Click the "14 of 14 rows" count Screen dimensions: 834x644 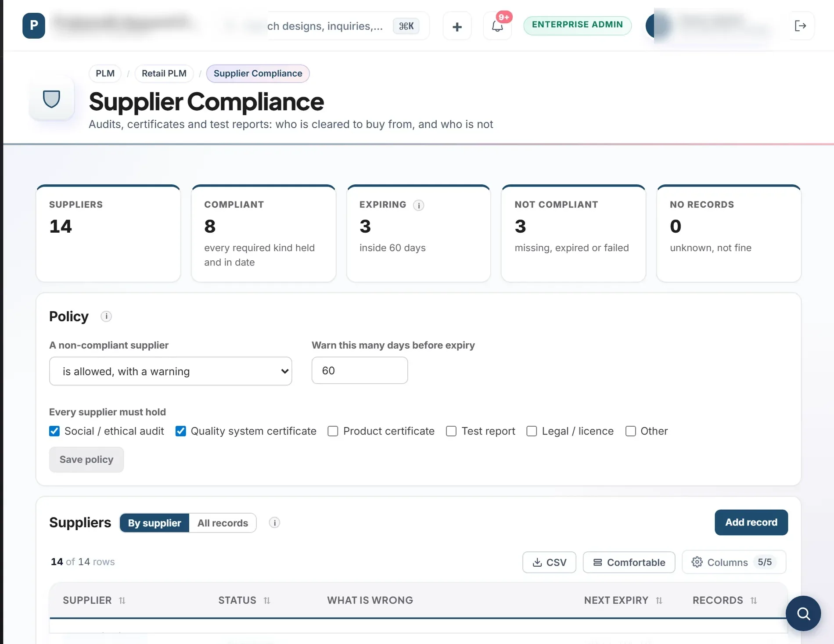click(83, 562)
